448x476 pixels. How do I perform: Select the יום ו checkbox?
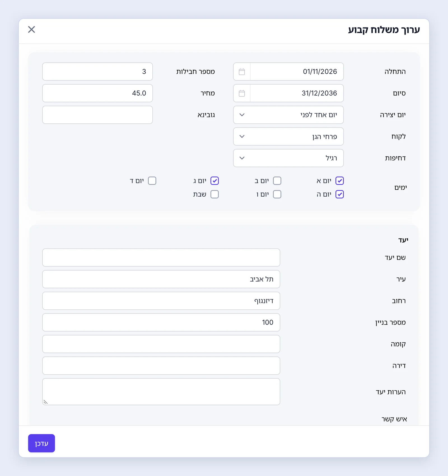pos(277,194)
